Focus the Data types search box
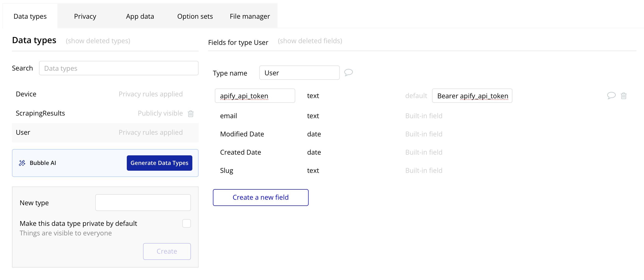Screen dimensions: 644x280 118,68
